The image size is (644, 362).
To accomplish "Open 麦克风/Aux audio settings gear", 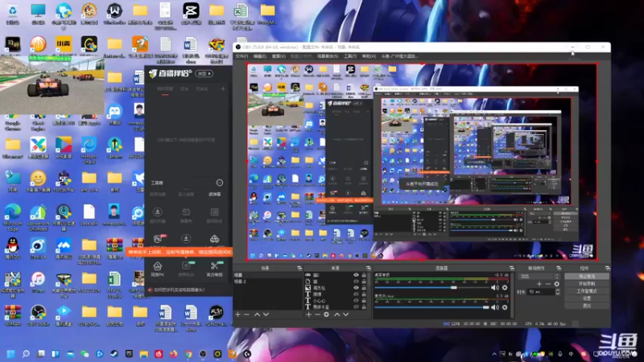I will pyautogui.click(x=505, y=307).
